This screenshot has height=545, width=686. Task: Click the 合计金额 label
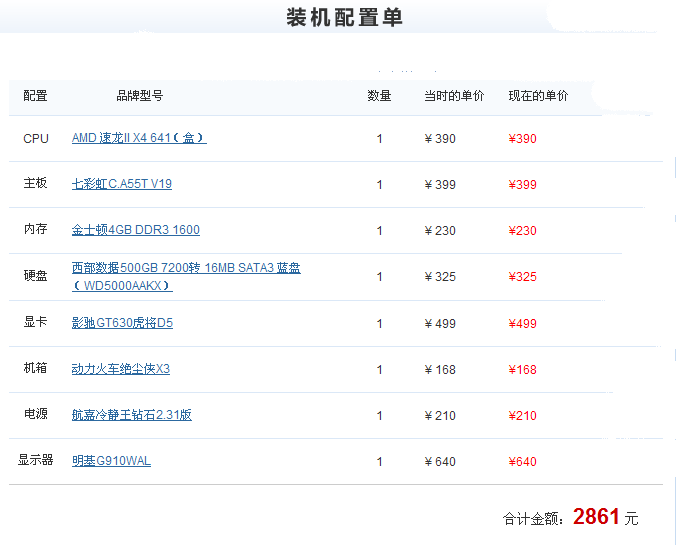[x=532, y=519]
